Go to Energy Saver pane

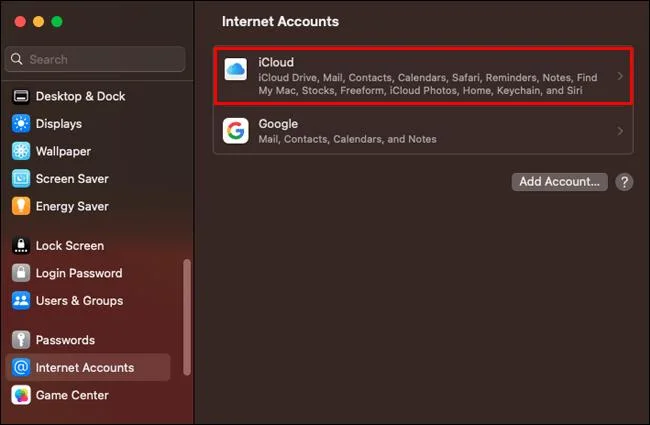pos(72,206)
